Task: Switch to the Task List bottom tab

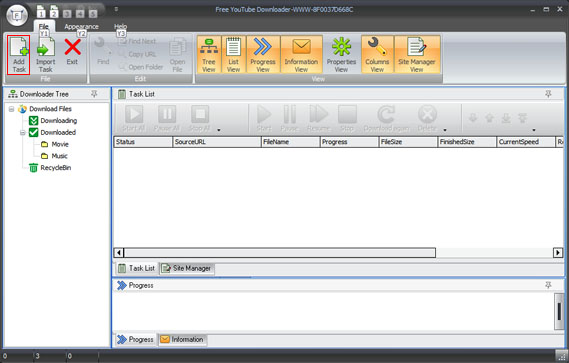Action: (x=136, y=268)
